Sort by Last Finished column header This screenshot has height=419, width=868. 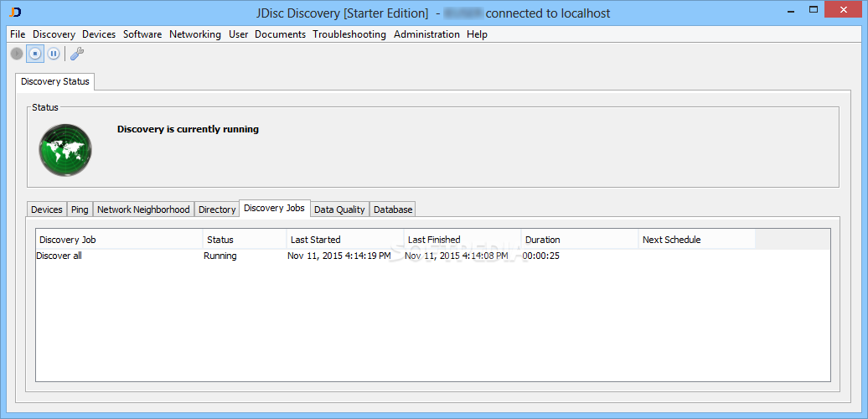point(462,240)
